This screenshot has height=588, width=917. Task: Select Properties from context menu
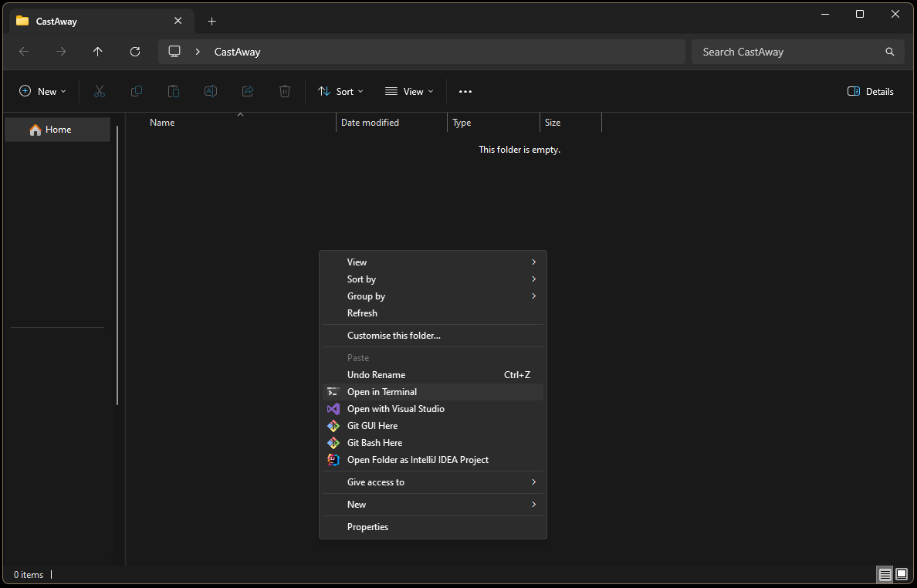[x=367, y=527]
